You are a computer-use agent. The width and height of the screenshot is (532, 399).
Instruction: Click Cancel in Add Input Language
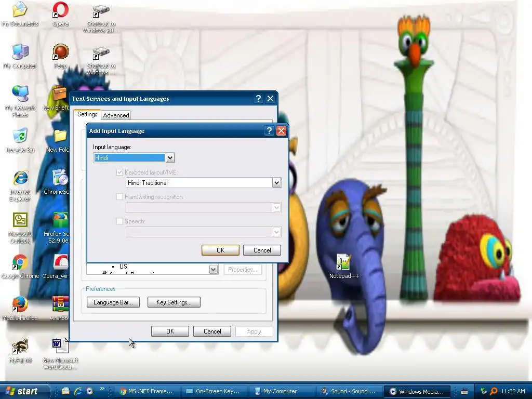(262, 250)
